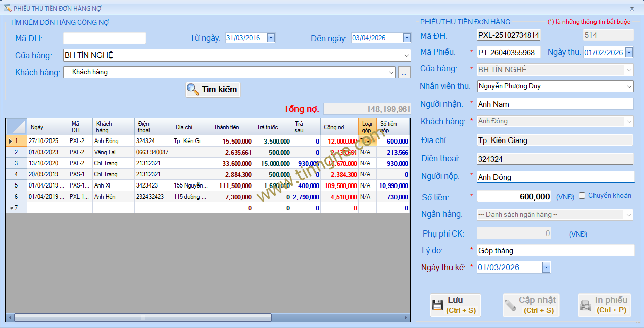
Task: Click the ellipsis button beside Khách hàng
Action: (x=404, y=72)
